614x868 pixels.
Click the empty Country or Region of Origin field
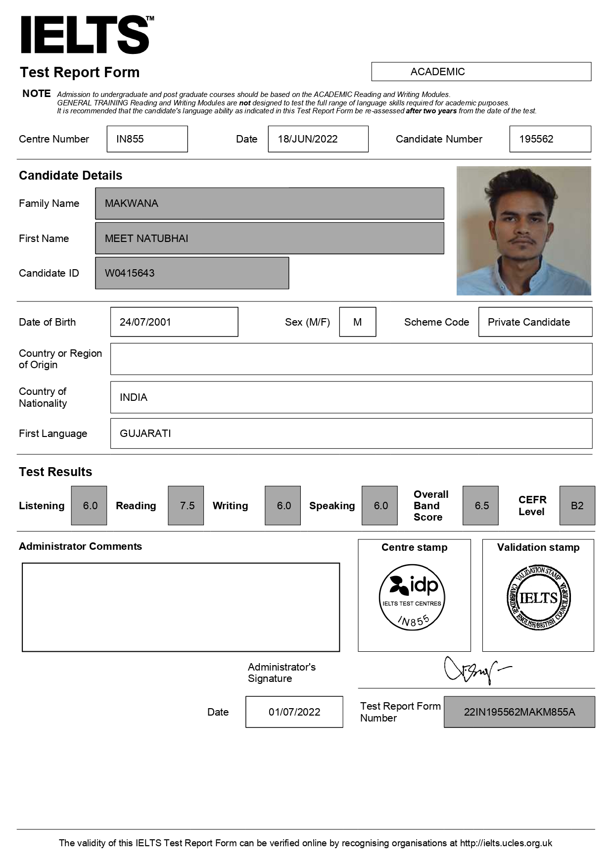coord(351,359)
